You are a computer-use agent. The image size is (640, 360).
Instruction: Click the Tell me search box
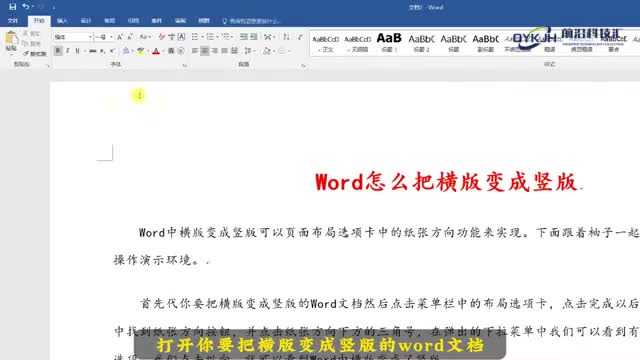(251, 21)
